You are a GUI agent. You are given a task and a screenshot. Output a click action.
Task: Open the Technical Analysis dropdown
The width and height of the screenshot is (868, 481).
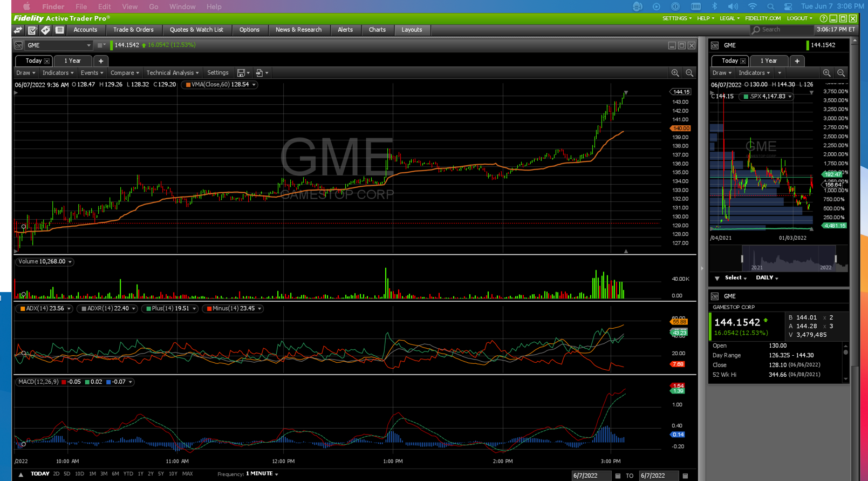tap(173, 73)
